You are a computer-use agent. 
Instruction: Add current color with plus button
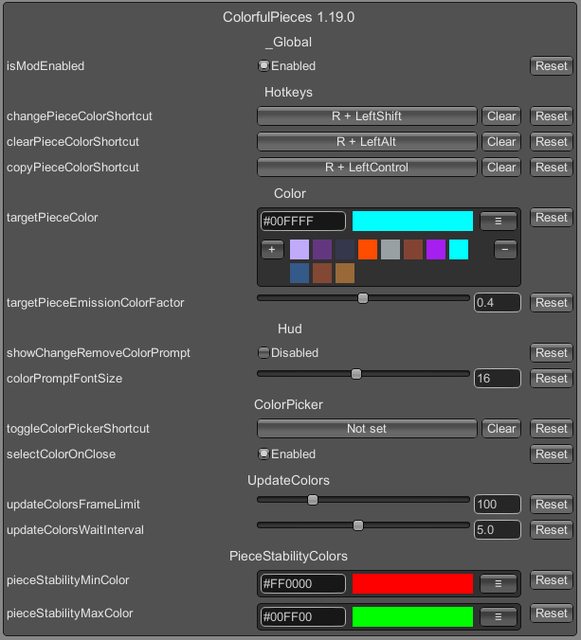272,249
